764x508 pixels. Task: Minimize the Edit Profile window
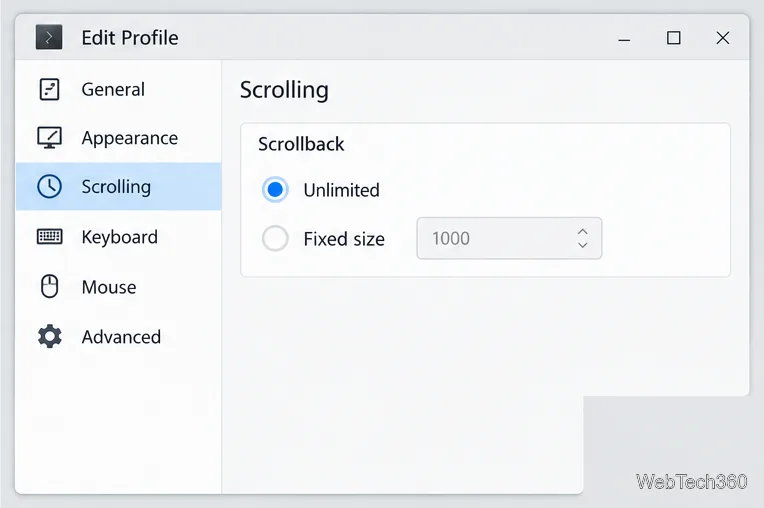point(624,38)
